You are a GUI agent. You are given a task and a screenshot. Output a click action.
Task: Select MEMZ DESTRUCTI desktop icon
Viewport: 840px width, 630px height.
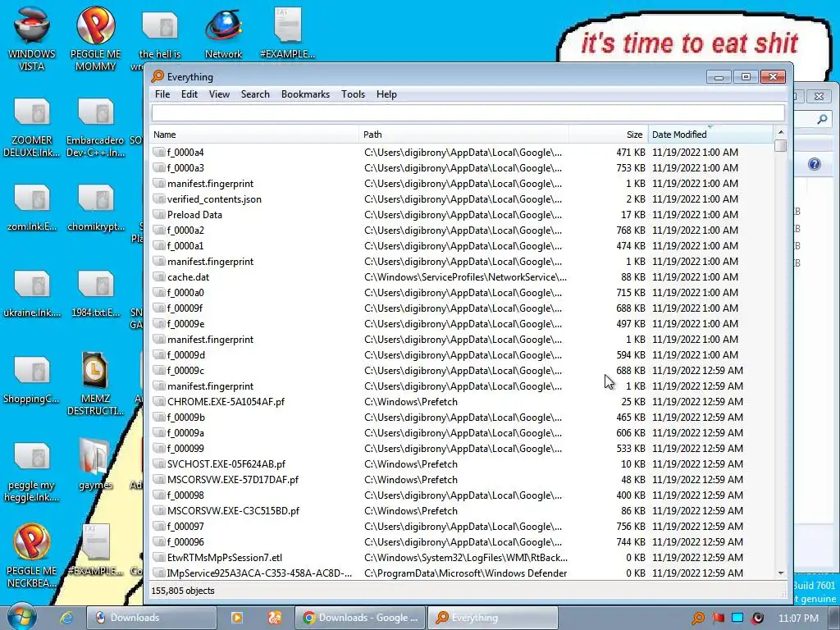[95, 384]
